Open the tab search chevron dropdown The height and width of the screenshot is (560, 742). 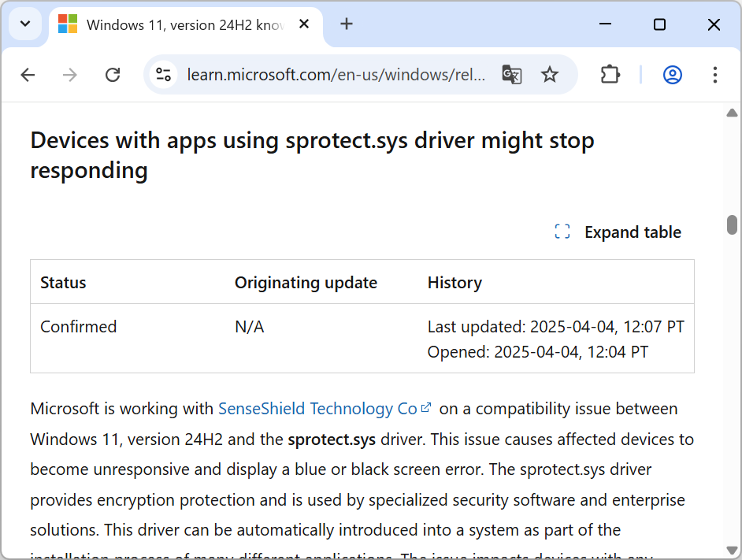(24, 24)
